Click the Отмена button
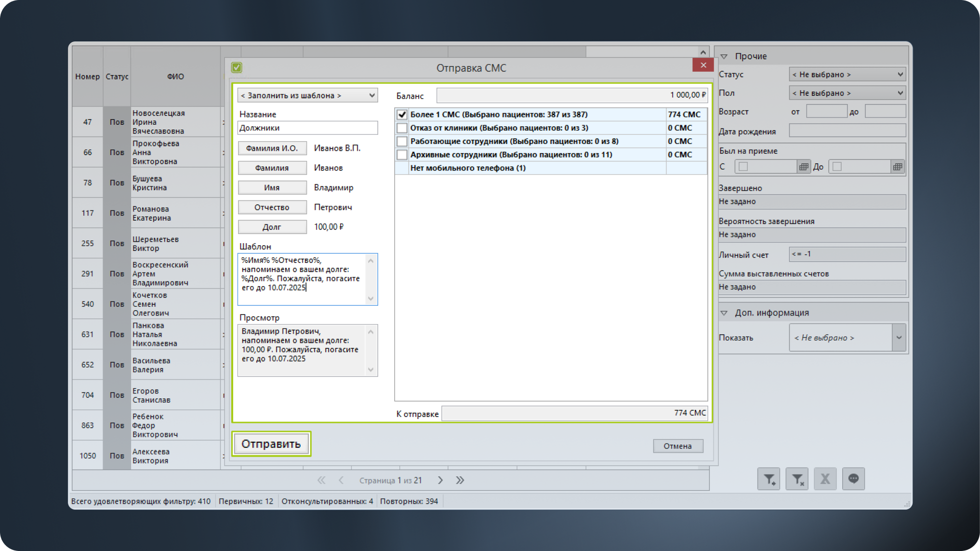980x551 pixels. pos(677,446)
